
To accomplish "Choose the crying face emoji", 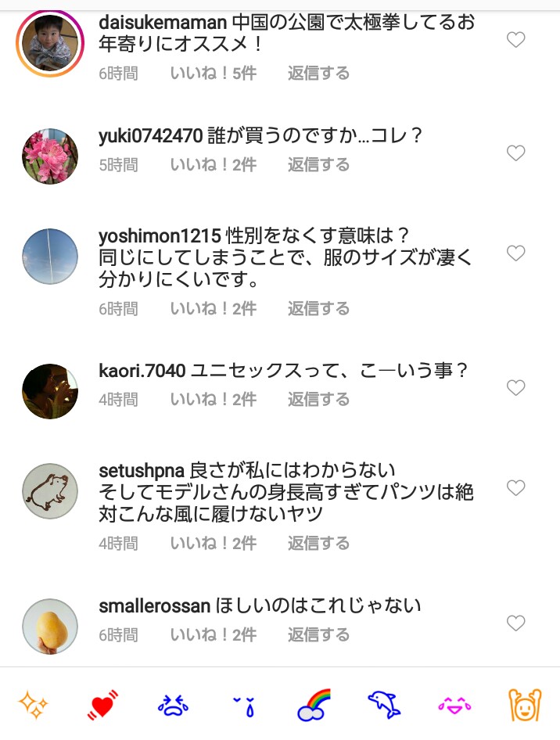I will [x=173, y=706].
